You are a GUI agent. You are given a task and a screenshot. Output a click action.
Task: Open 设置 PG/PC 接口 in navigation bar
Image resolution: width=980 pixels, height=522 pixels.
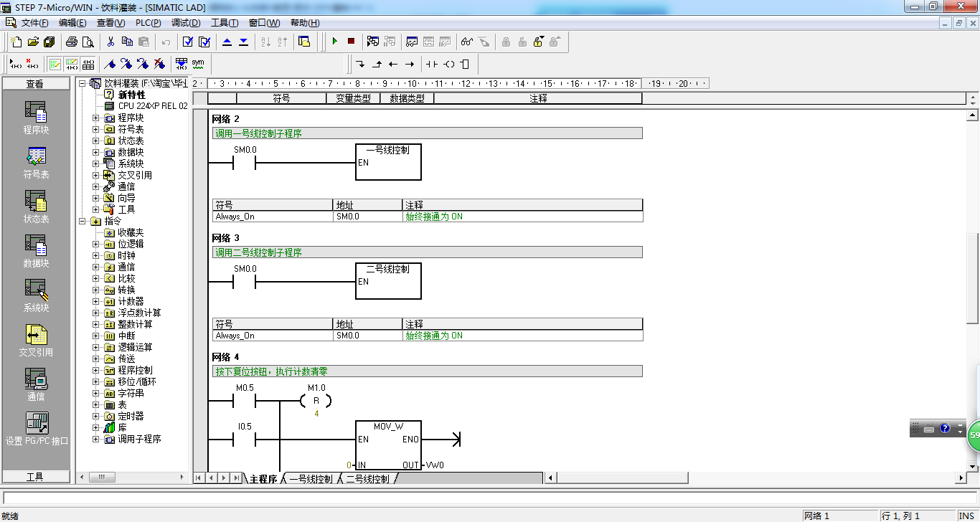[x=36, y=429]
